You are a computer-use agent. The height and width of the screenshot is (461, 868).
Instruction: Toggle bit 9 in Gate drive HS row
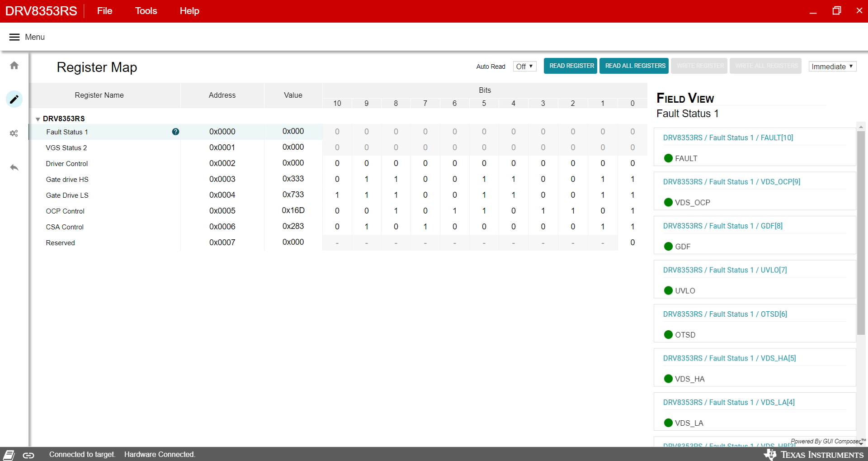[367, 179]
